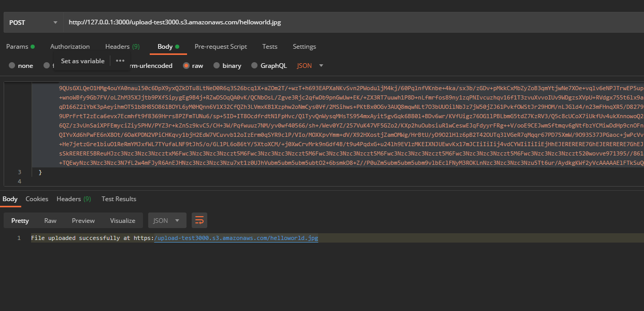Click the closing brace on editor line 3

[x=40, y=172]
